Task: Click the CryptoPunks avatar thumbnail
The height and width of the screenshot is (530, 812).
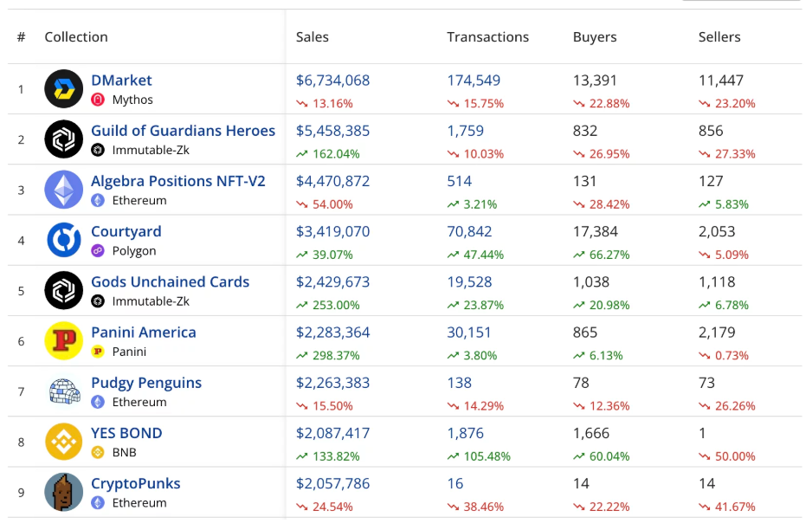Action: pyautogui.click(x=63, y=492)
